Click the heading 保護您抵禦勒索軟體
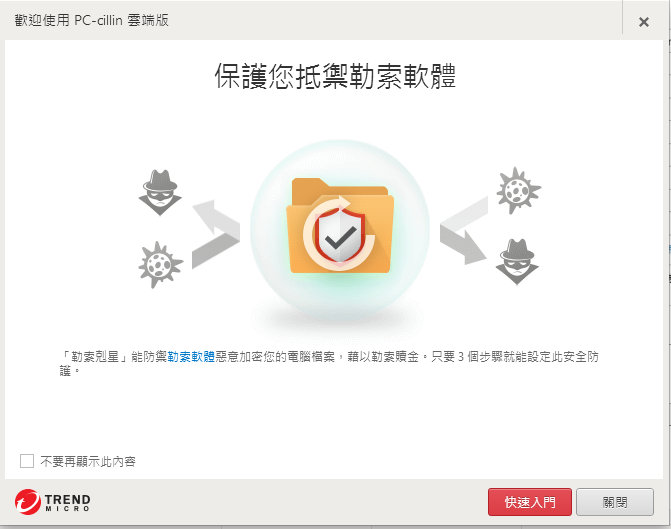 pyautogui.click(x=335, y=76)
